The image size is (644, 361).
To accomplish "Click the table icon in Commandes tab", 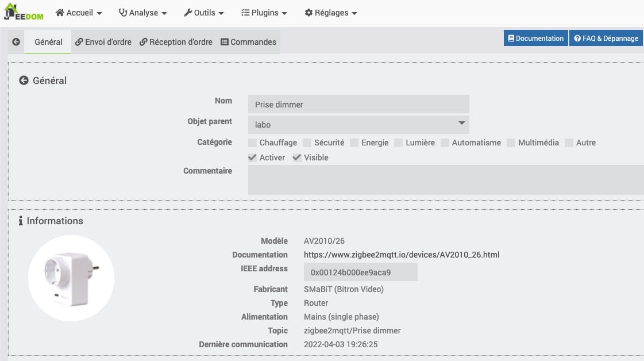I will coord(225,42).
